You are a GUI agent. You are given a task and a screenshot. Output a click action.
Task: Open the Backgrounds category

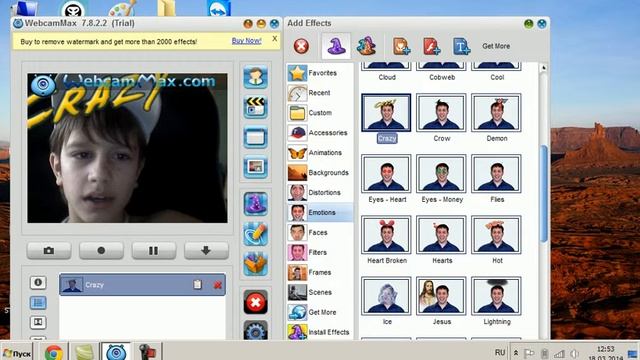(x=320, y=173)
